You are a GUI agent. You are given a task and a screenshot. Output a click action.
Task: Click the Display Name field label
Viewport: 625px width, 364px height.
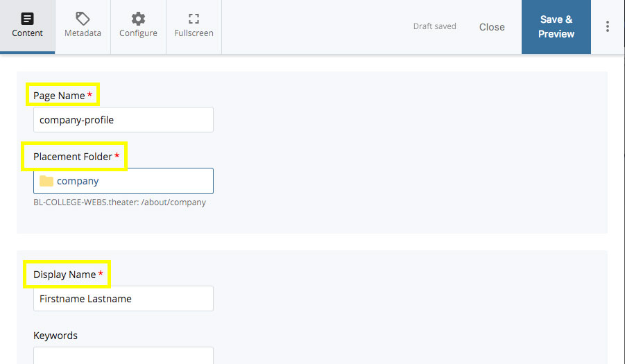(64, 275)
